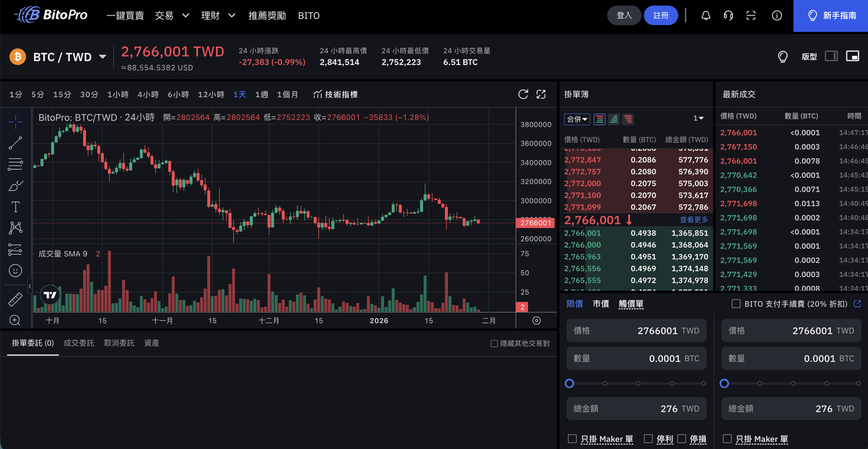The image size is (868, 449).
Task: Open the 技術指標 technical indicators
Action: 335,94
